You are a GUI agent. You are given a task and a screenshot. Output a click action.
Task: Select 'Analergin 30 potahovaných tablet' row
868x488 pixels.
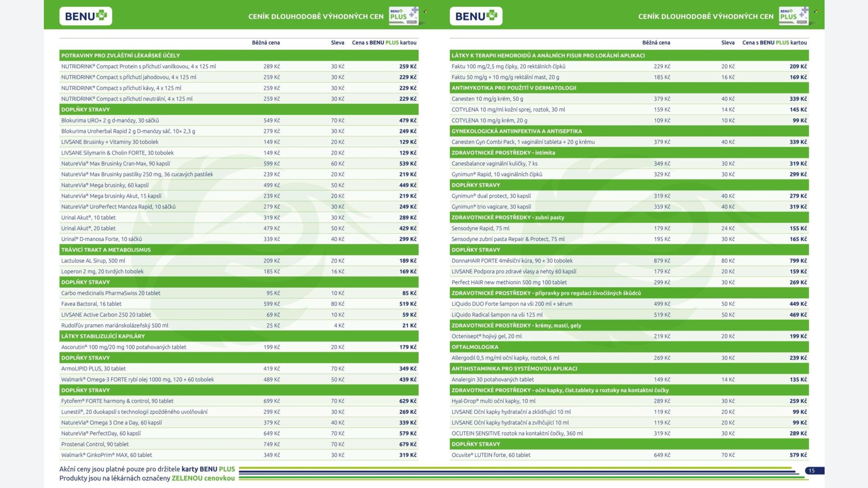point(629,380)
